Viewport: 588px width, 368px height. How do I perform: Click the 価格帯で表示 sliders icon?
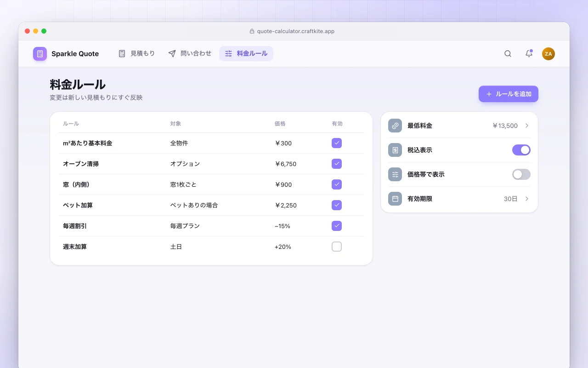pyautogui.click(x=395, y=174)
